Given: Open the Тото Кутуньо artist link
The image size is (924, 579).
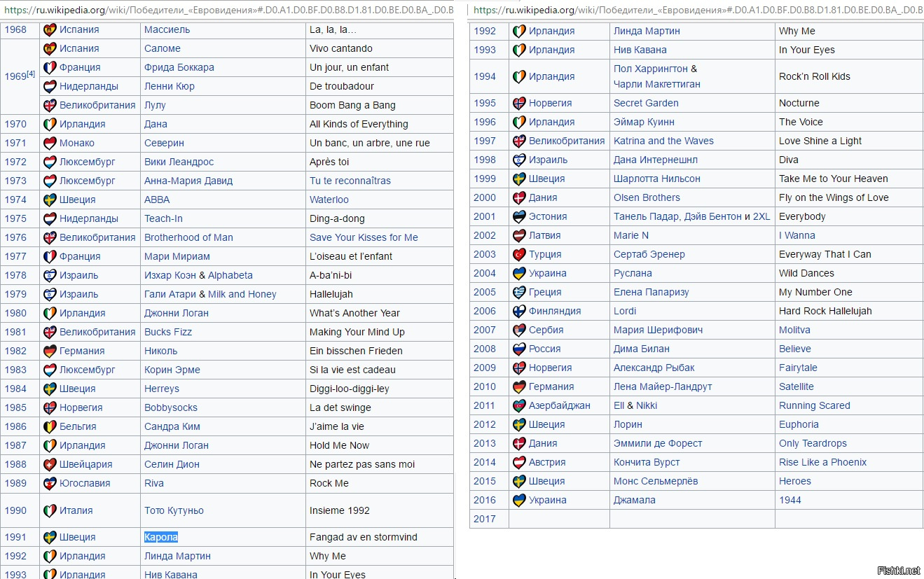Looking at the screenshot, I should tap(174, 511).
